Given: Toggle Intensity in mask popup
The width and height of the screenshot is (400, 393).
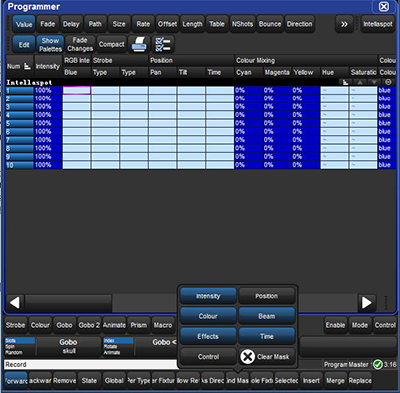Looking at the screenshot, I should pos(208,296).
